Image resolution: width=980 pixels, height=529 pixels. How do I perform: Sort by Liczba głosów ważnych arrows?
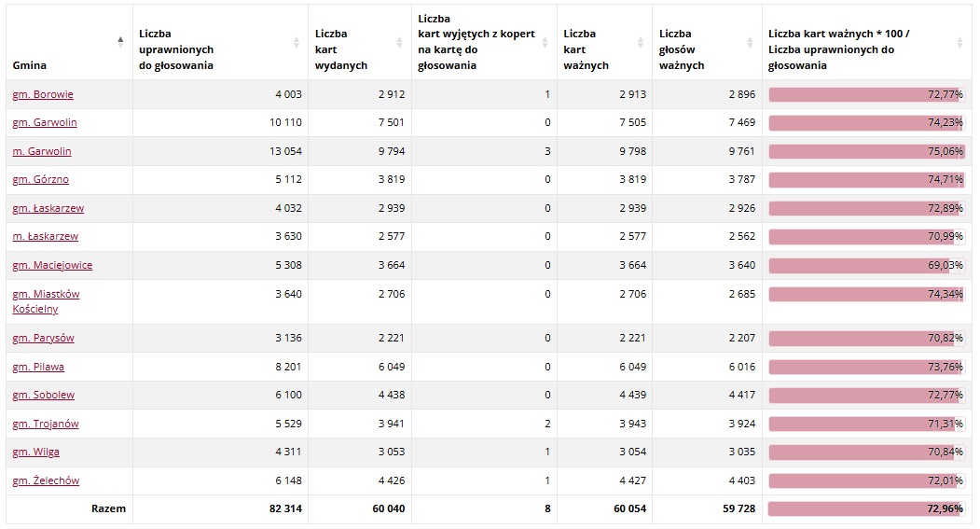[x=751, y=42]
